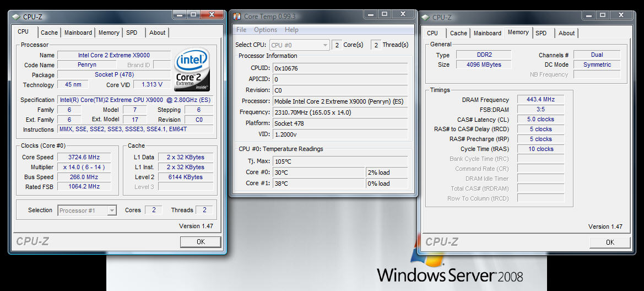Open the File menu in Core Temp
Image resolution: width=644 pixels, height=291 pixels.
pyautogui.click(x=241, y=30)
